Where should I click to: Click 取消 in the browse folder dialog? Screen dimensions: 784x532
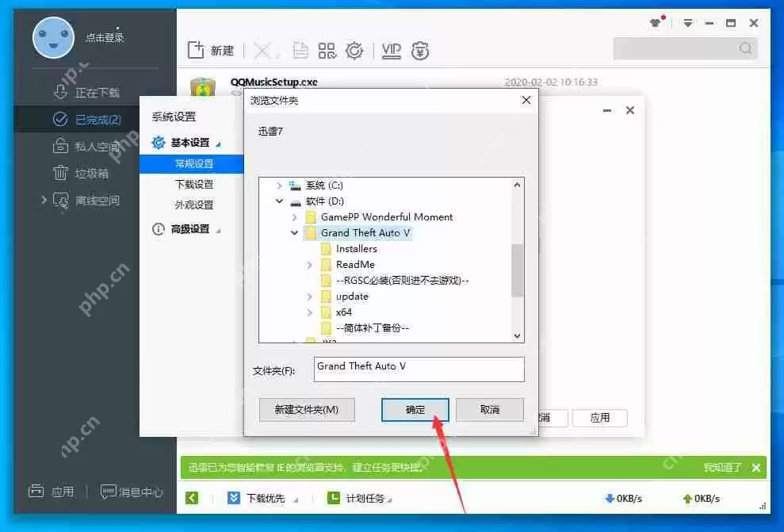coord(490,410)
